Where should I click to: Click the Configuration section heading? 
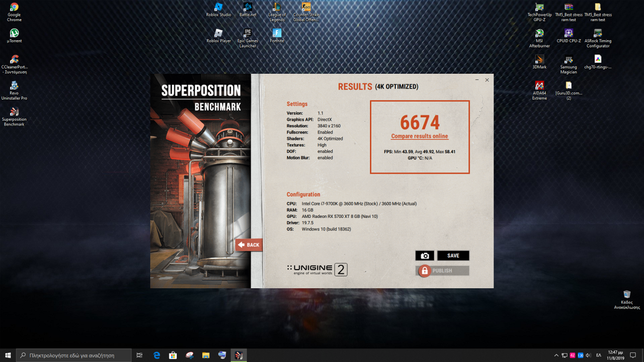pyautogui.click(x=303, y=194)
